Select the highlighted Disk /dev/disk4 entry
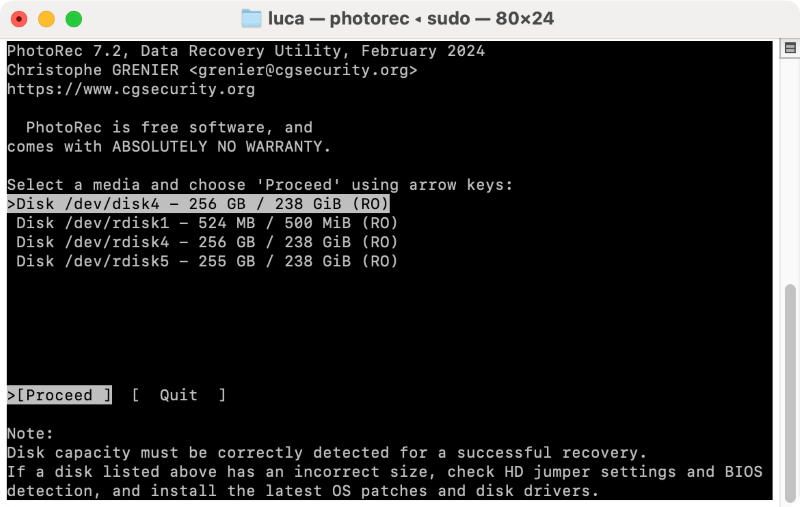Image resolution: width=800 pixels, height=507 pixels. pos(198,204)
